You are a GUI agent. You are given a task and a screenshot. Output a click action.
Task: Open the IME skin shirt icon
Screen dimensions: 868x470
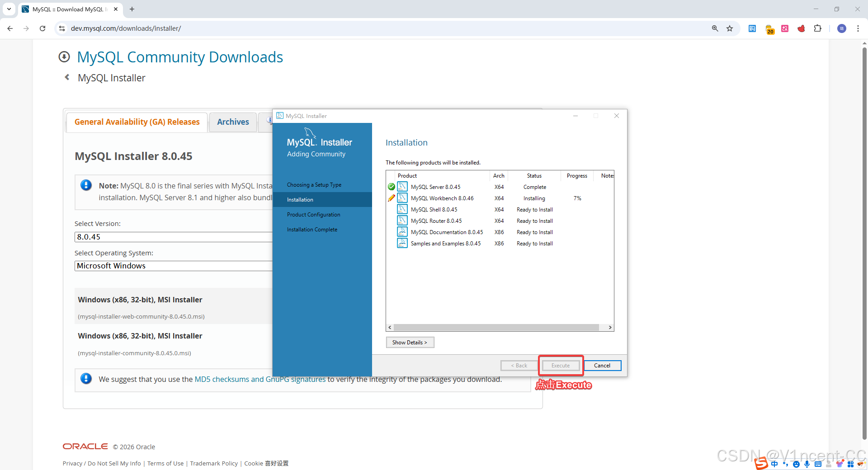(840, 464)
